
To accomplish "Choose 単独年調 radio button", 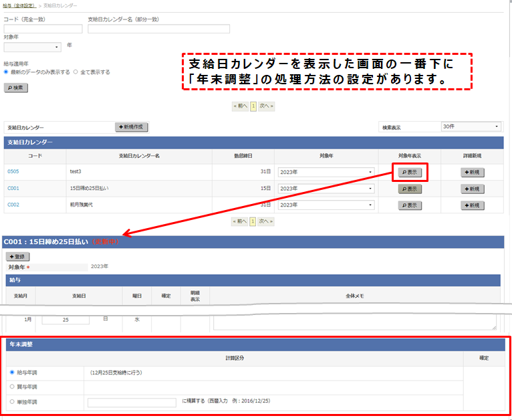I will pos(12,402).
